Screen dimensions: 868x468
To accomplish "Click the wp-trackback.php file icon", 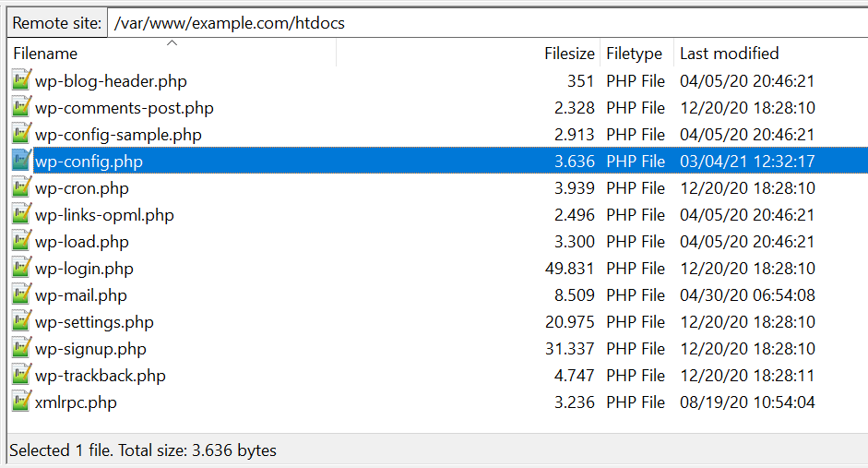I will point(21,375).
